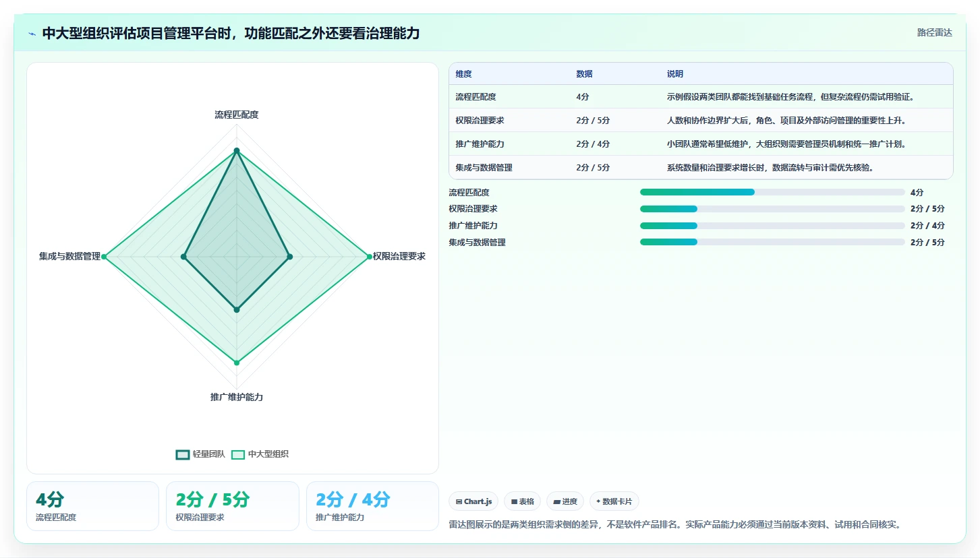Click the Chart.js chip icon

(459, 501)
